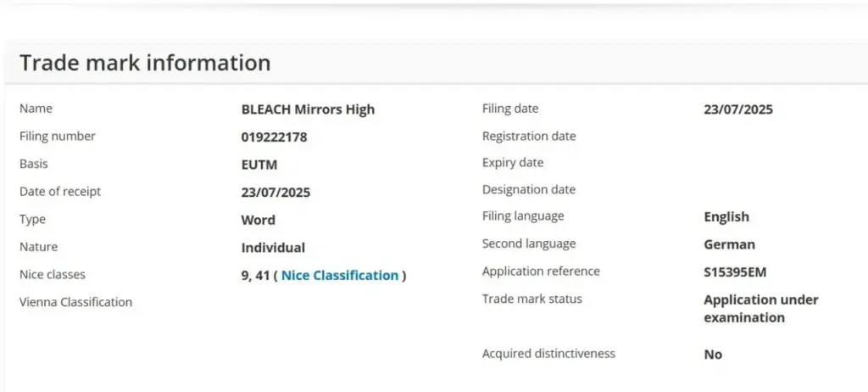Click the Acquired distinctiveness label
The image size is (868, 392).
[548, 353]
